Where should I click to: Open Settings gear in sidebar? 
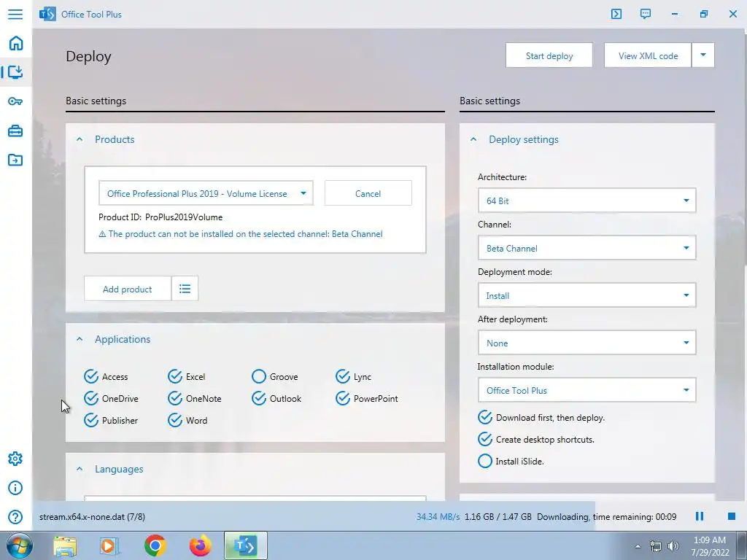point(15,459)
